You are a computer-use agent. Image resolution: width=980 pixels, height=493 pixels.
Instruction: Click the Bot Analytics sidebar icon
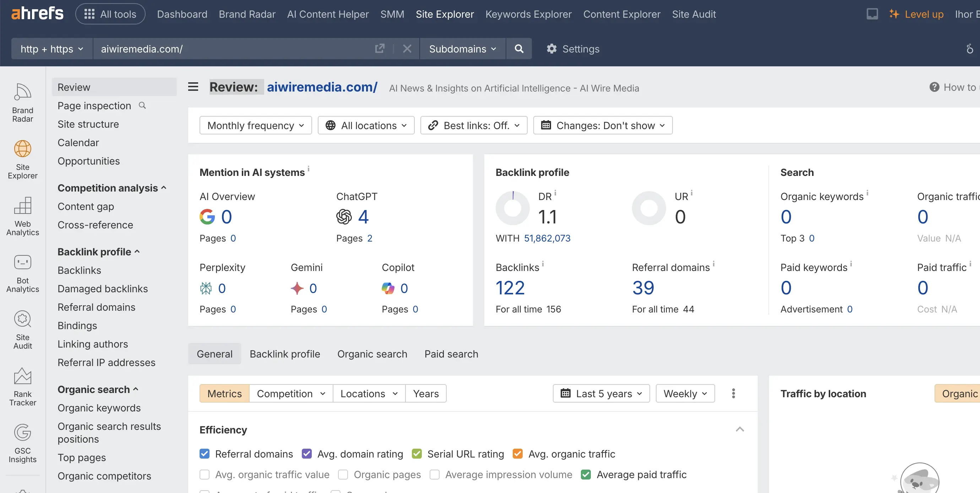22,262
